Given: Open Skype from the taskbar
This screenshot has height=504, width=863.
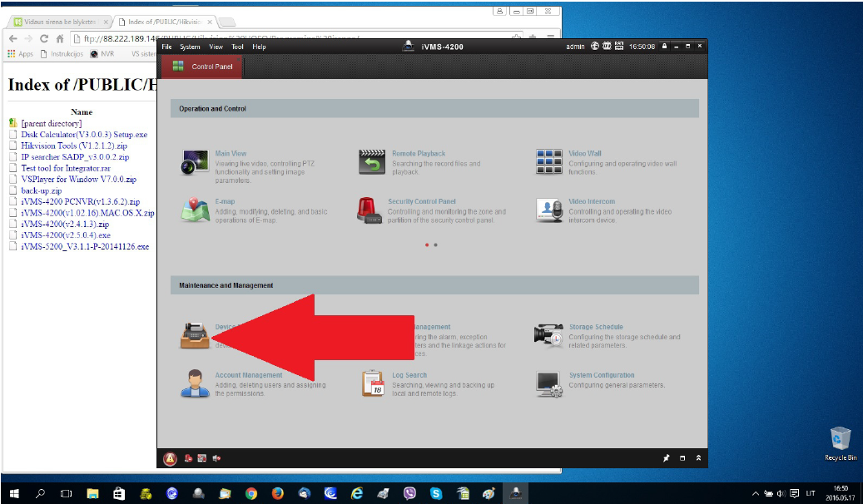Looking at the screenshot, I should 436,493.
